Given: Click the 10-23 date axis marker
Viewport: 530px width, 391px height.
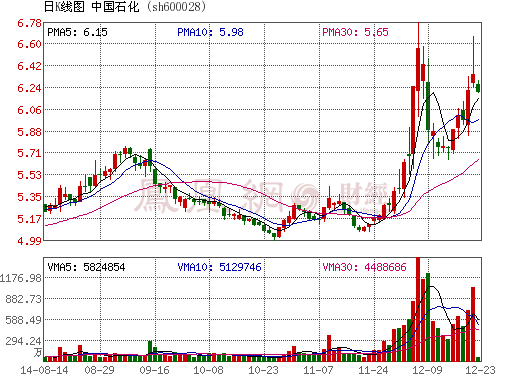Looking at the screenshot, I should coord(263,370).
